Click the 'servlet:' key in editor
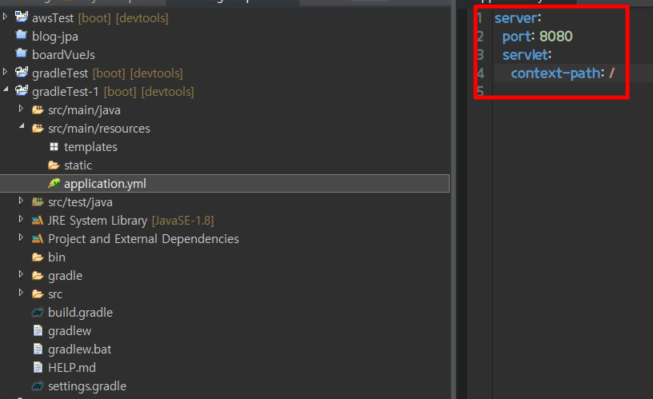 [527, 55]
